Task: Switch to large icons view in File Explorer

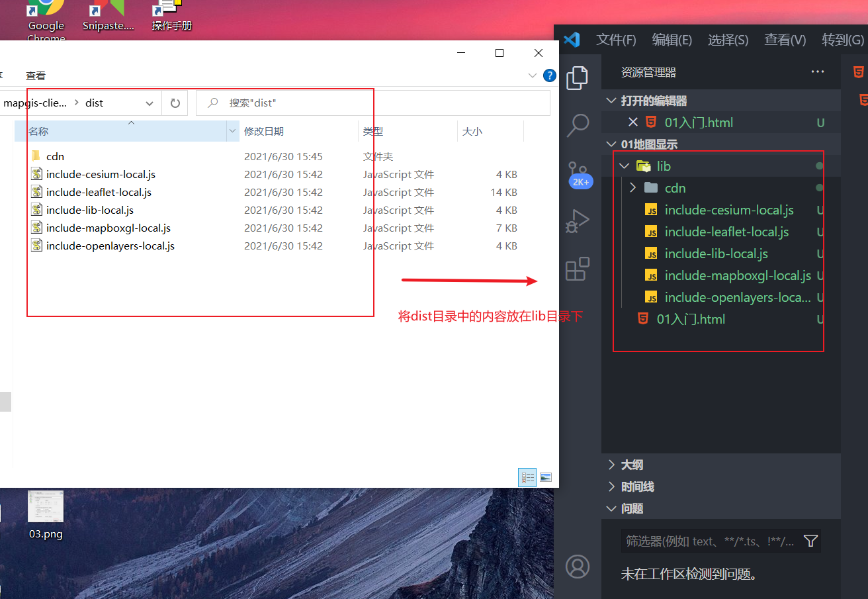Action: coord(546,477)
